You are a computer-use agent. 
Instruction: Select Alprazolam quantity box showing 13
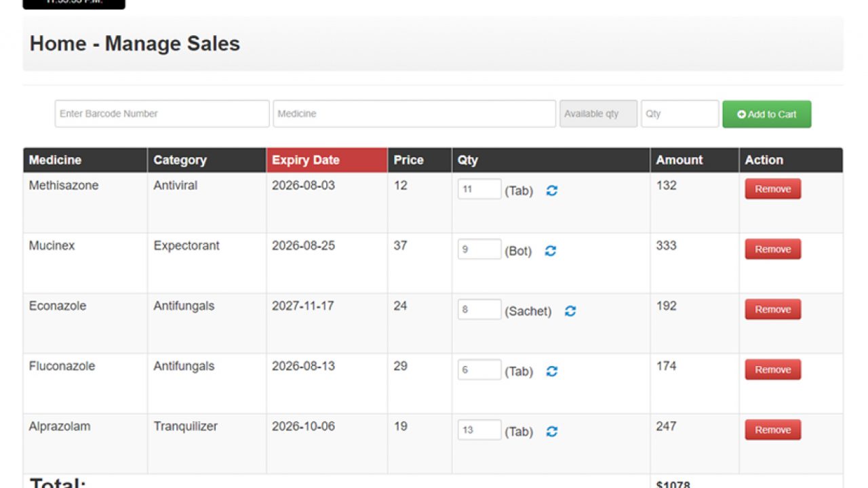coord(479,430)
